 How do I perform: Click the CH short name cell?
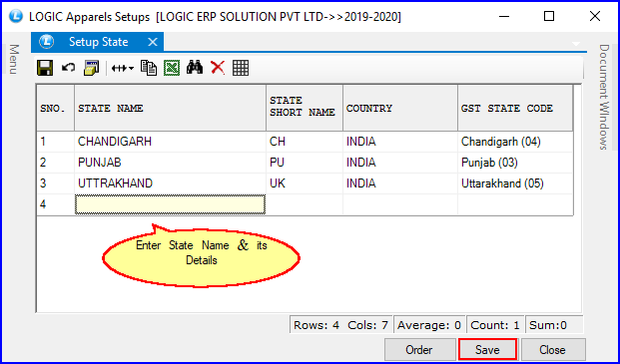[x=305, y=142]
